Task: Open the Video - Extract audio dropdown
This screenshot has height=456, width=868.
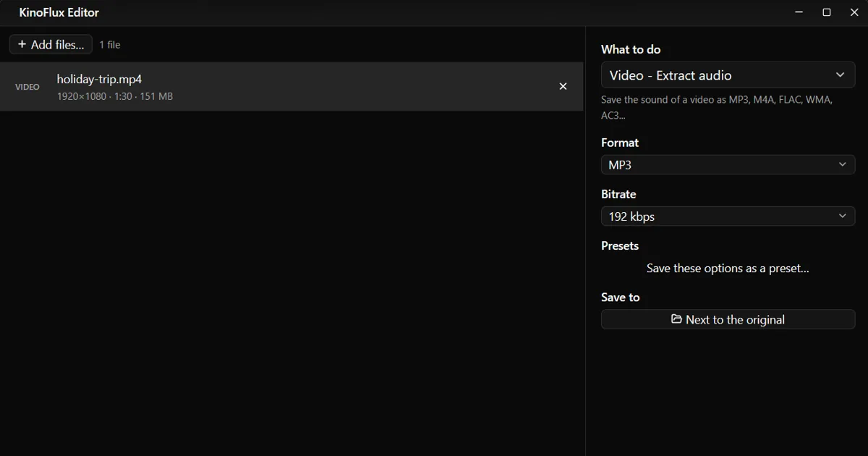Action: [x=728, y=75]
